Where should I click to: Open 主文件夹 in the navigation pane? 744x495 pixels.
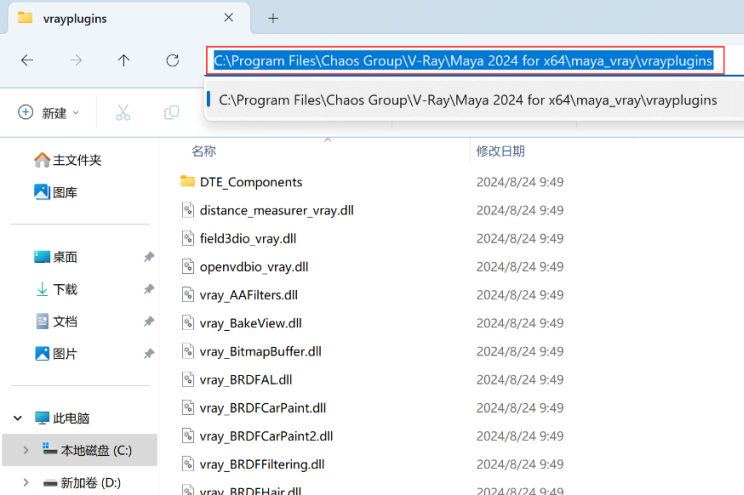click(76, 160)
